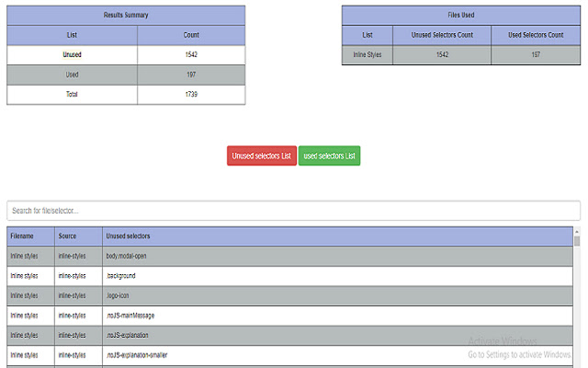The width and height of the screenshot is (588, 368).
Task: Click the Unused Selectors Count header
Action: [x=442, y=35]
